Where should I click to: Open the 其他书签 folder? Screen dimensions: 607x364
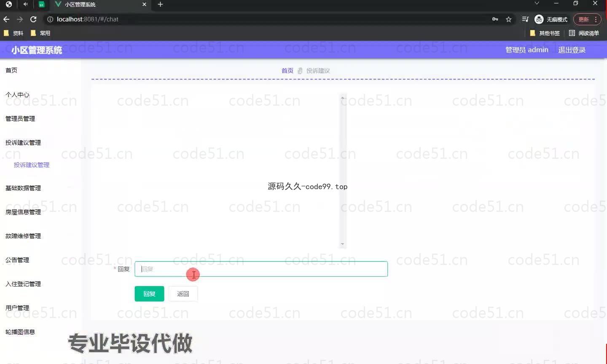pos(545,33)
